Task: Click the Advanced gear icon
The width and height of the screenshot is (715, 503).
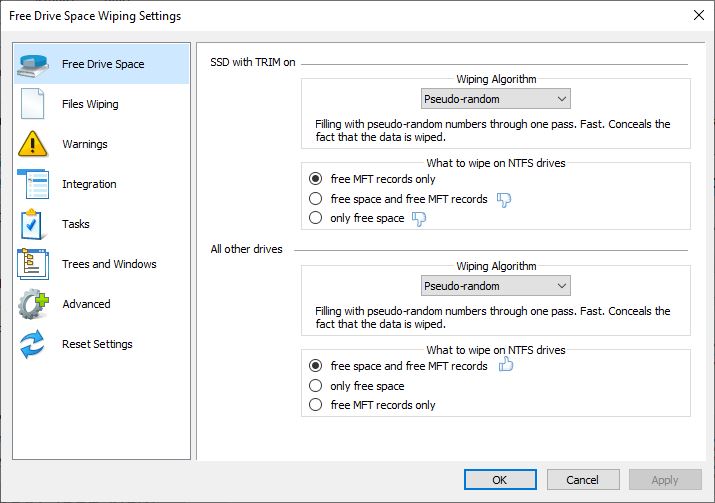Action: [33, 304]
